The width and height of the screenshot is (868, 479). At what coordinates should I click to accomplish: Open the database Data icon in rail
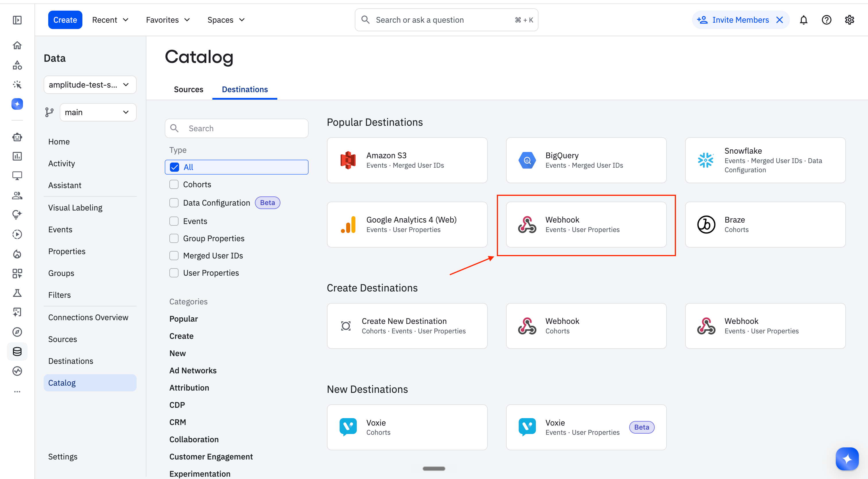(x=17, y=351)
